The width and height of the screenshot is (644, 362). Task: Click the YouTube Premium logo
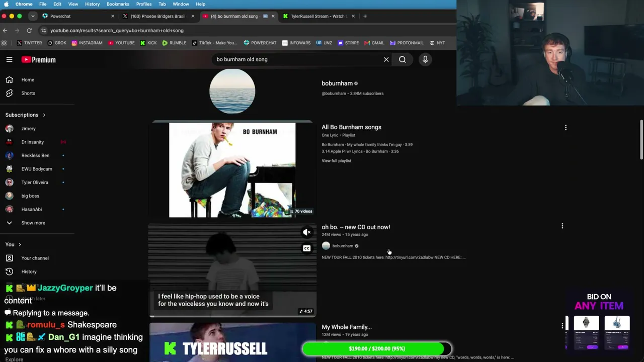coord(38,60)
